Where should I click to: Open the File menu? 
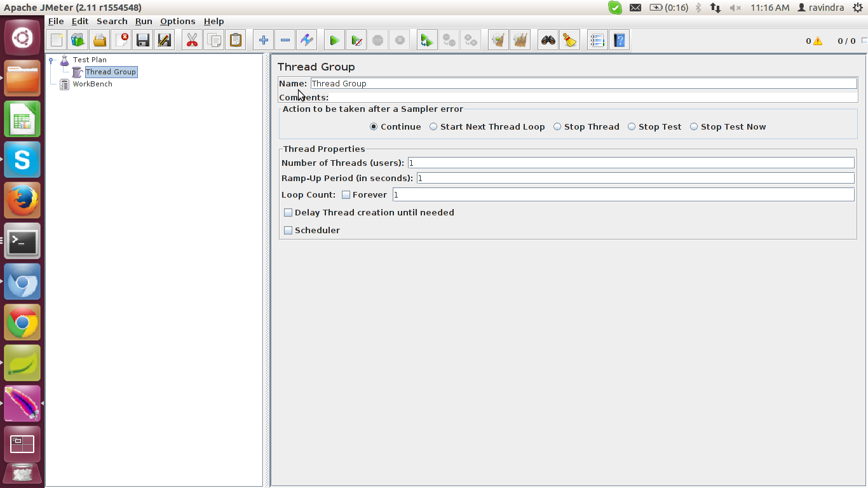pos(56,21)
